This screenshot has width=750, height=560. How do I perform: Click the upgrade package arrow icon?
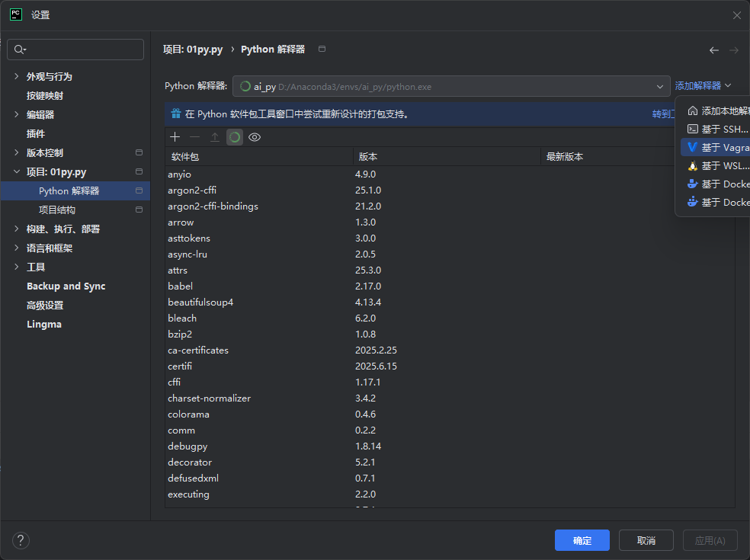click(x=215, y=137)
